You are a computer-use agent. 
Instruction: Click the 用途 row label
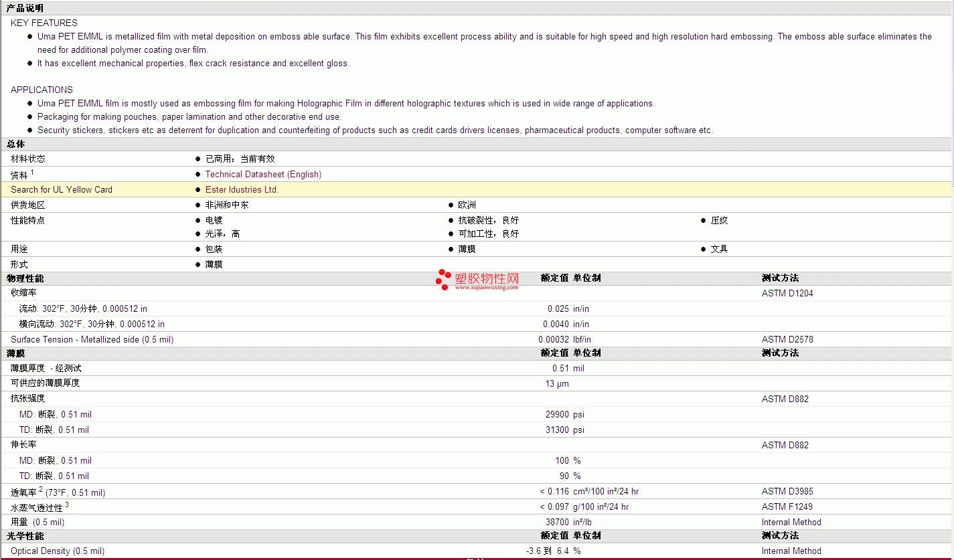click(19, 249)
